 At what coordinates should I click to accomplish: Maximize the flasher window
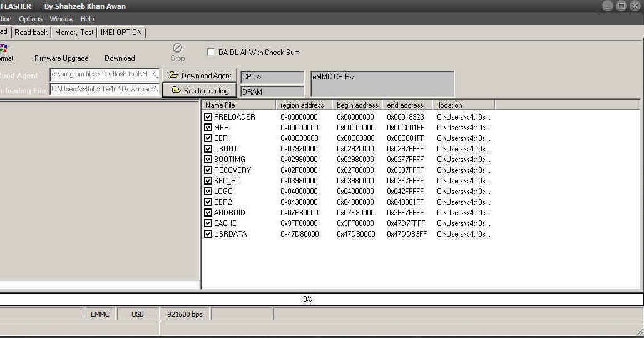(621, 6)
